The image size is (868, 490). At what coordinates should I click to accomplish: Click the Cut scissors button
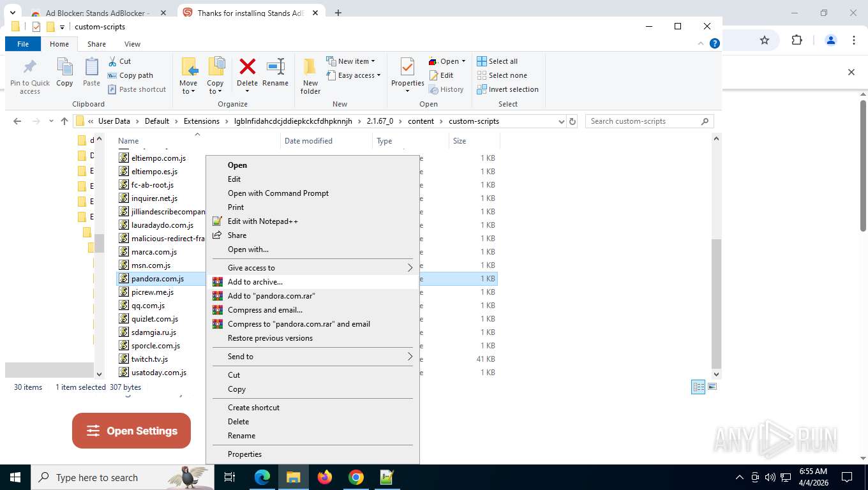119,61
